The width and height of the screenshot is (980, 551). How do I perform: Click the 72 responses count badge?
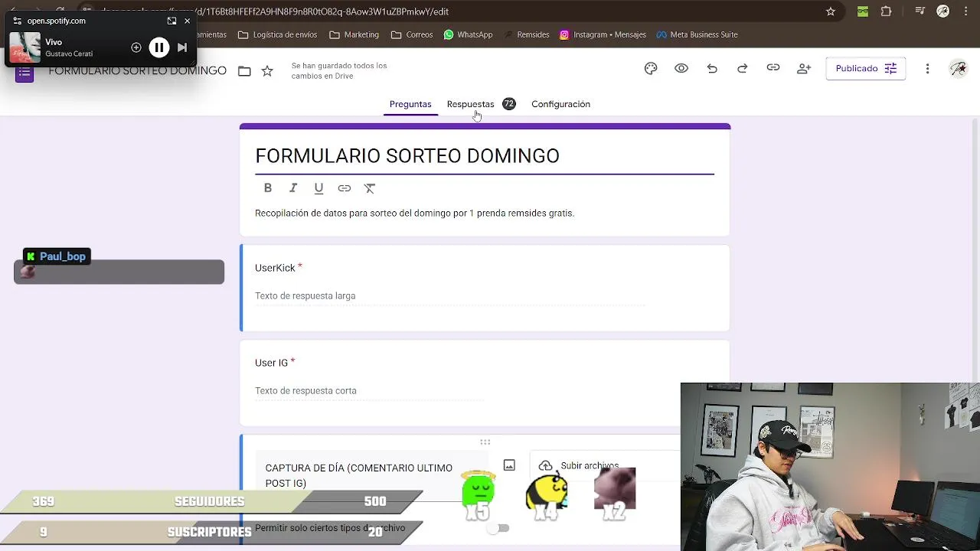[x=508, y=104]
